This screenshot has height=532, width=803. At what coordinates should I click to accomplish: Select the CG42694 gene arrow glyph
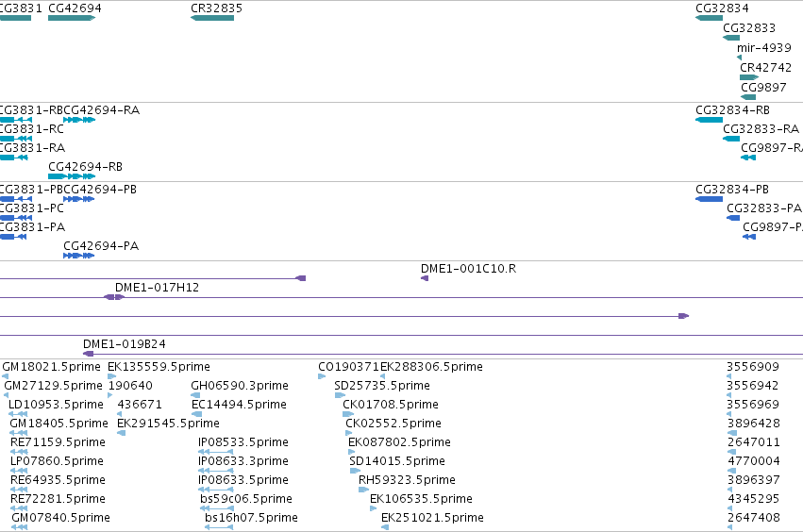[72, 18]
